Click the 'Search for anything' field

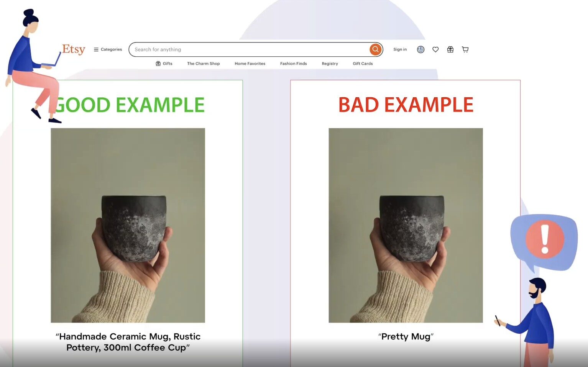pos(249,49)
